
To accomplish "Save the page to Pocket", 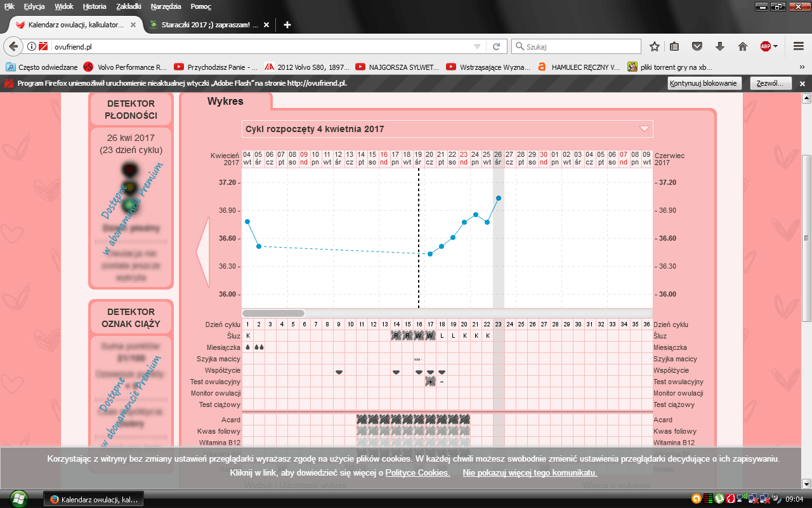I will [697, 46].
